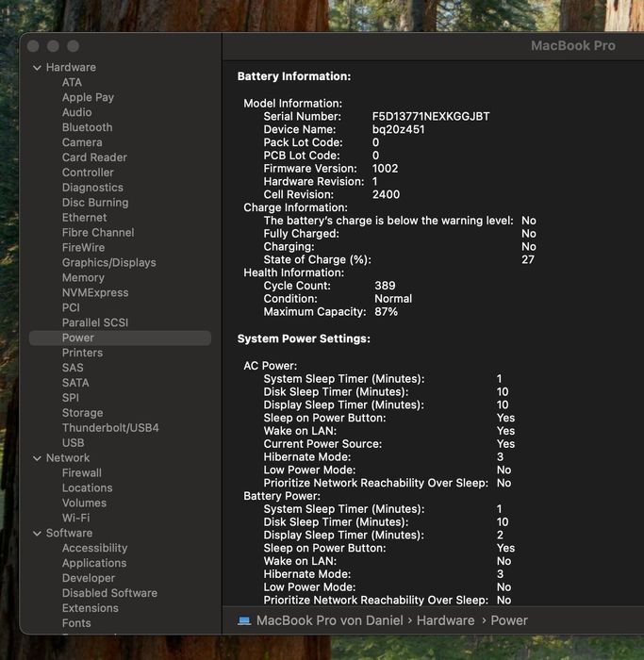Collapse the Hardware section chevron
644x660 pixels.
click(x=37, y=67)
